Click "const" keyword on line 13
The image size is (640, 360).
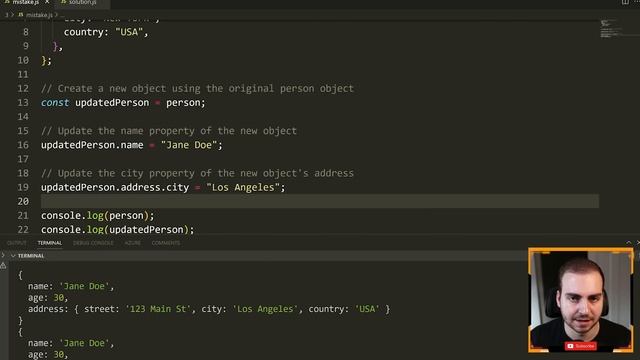pyautogui.click(x=55, y=102)
